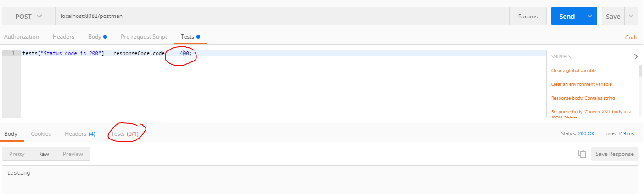Screen dimensions: 644x194
Task: Click the copy response icon
Action: 582,154
